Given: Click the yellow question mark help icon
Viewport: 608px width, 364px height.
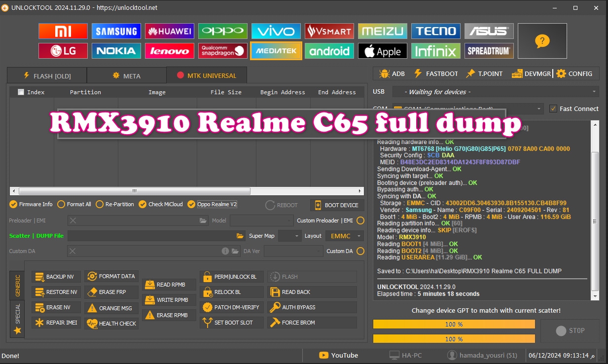Looking at the screenshot, I should [542, 41].
